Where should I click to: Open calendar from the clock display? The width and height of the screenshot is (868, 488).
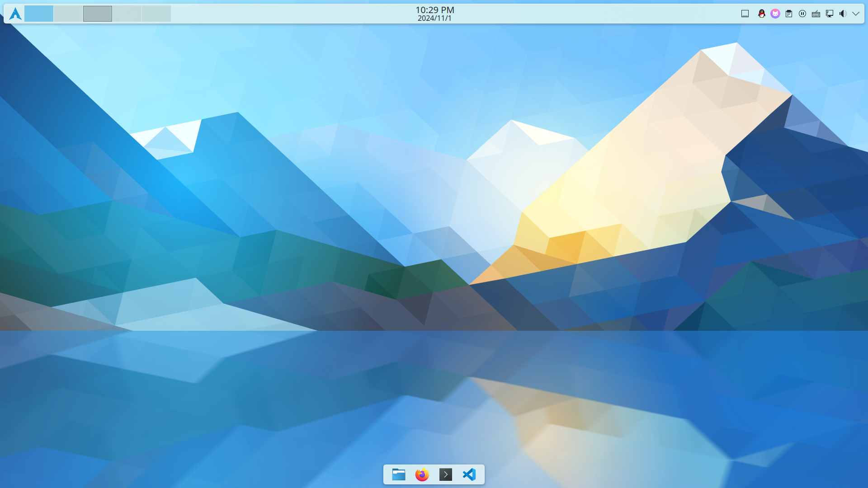(434, 14)
